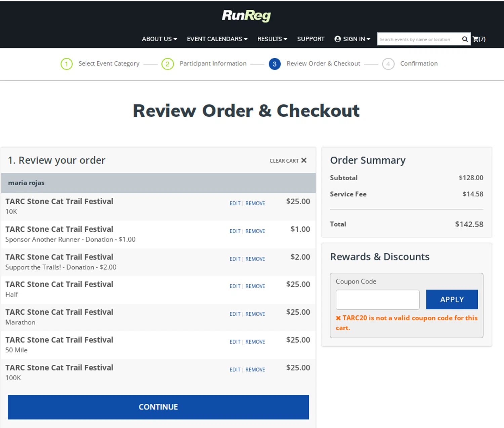Go to the Support page
Viewport: 504px width, 428px height.
(311, 39)
